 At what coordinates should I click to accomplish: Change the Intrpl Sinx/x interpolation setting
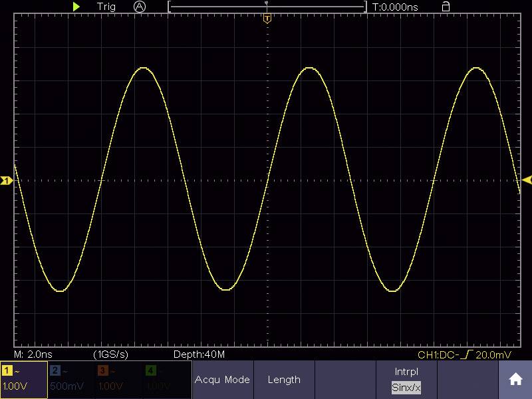pyautogui.click(x=406, y=379)
